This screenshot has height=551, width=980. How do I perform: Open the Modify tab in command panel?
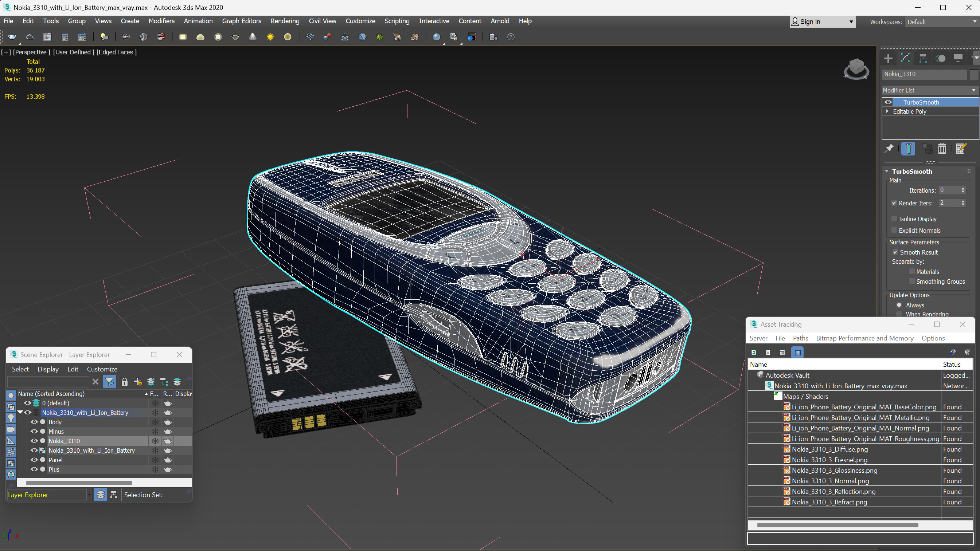coord(905,58)
